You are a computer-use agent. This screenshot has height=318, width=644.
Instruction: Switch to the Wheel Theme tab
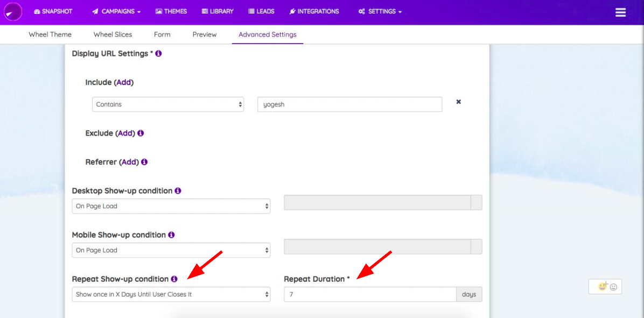[50, 34]
